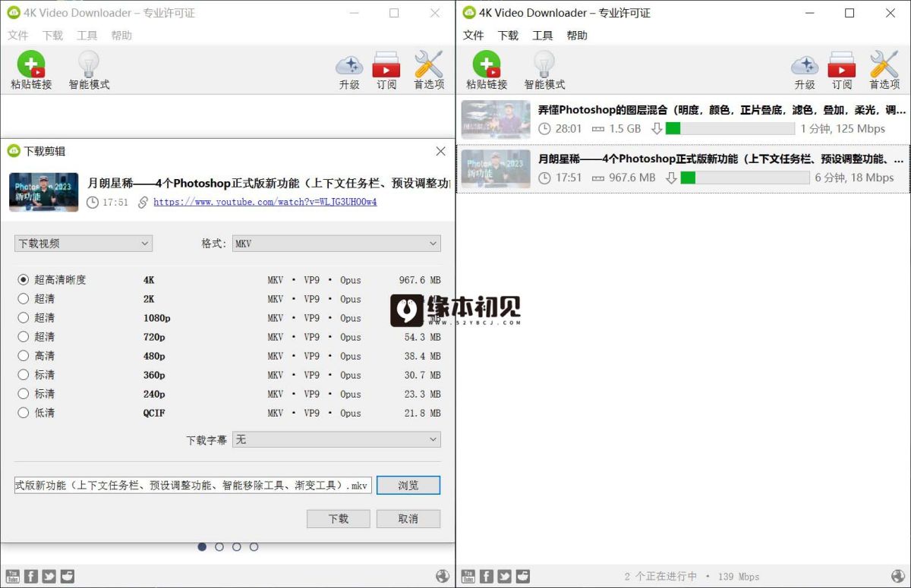Click the globe icon in download-list window's status bar
The height and width of the screenshot is (588, 911).
coord(898,577)
